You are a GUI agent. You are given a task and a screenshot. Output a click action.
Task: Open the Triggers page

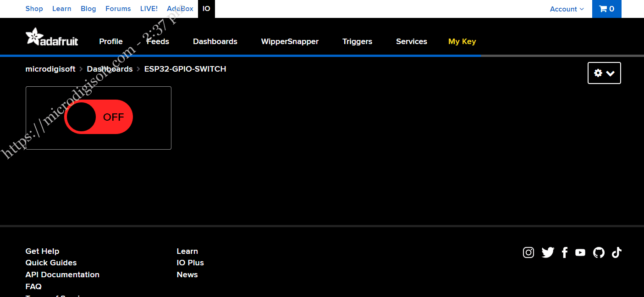point(357,41)
